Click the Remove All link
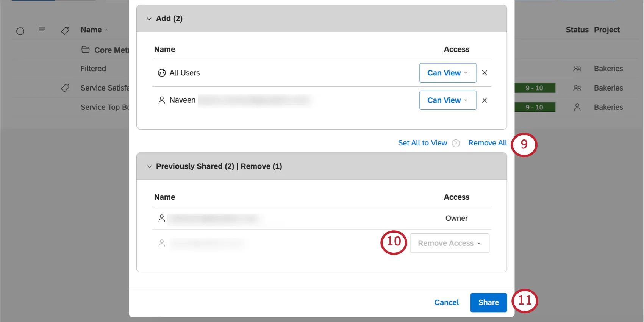The image size is (644, 322). coord(487,143)
